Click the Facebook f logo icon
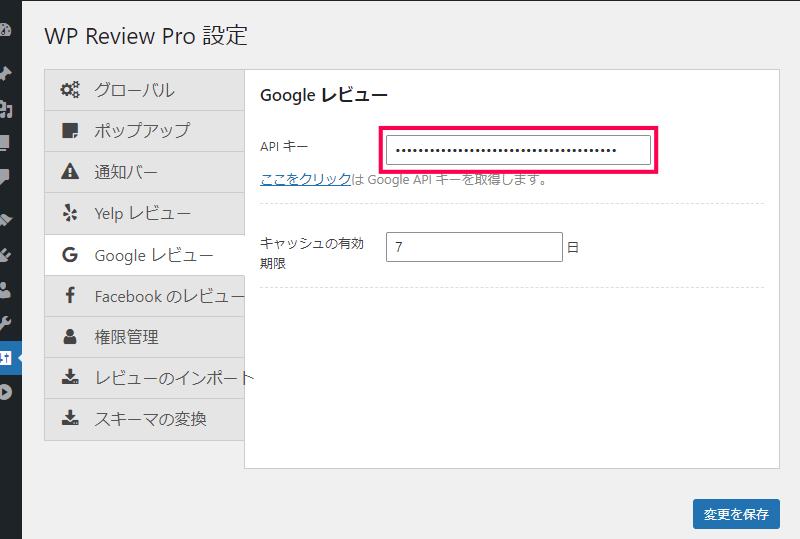This screenshot has height=539, width=800. (70, 295)
